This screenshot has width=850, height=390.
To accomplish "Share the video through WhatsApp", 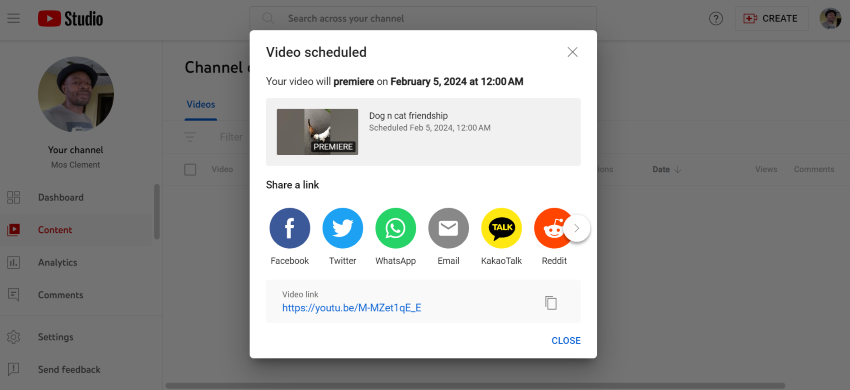I will [396, 228].
